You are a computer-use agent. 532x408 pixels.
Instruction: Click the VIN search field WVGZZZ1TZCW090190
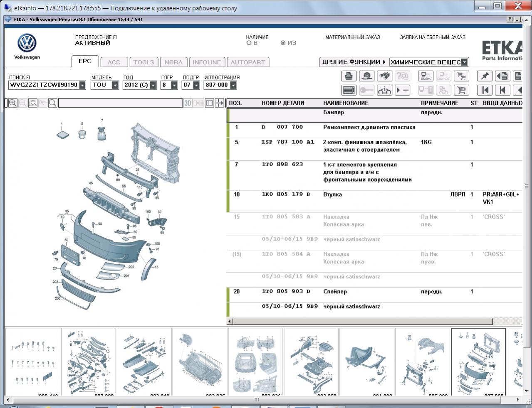pyautogui.click(x=44, y=85)
